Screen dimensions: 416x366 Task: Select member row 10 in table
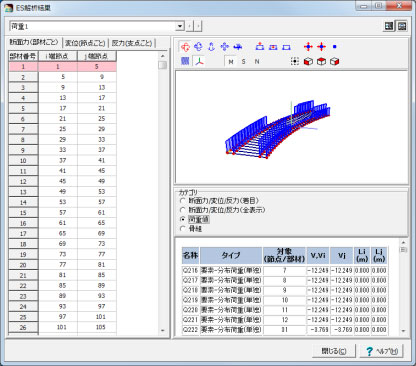(x=62, y=160)
